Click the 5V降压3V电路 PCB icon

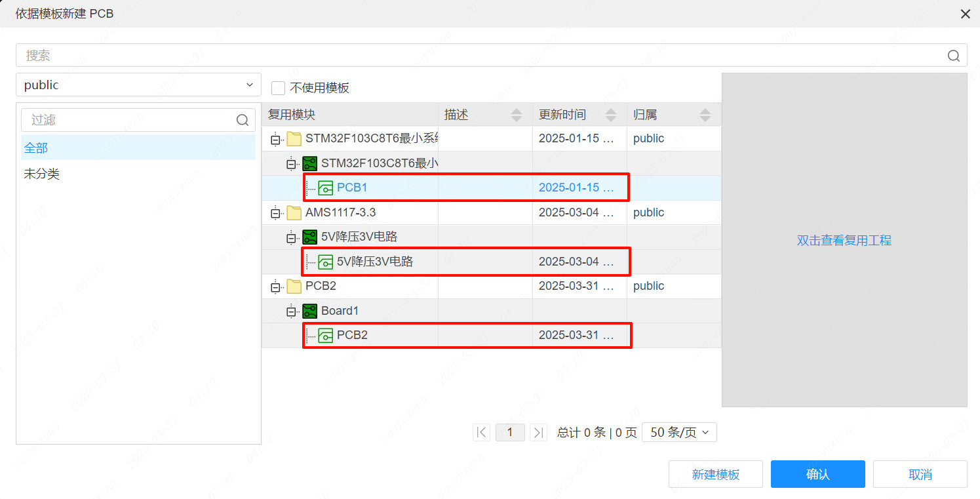click(x=325, y=262)
